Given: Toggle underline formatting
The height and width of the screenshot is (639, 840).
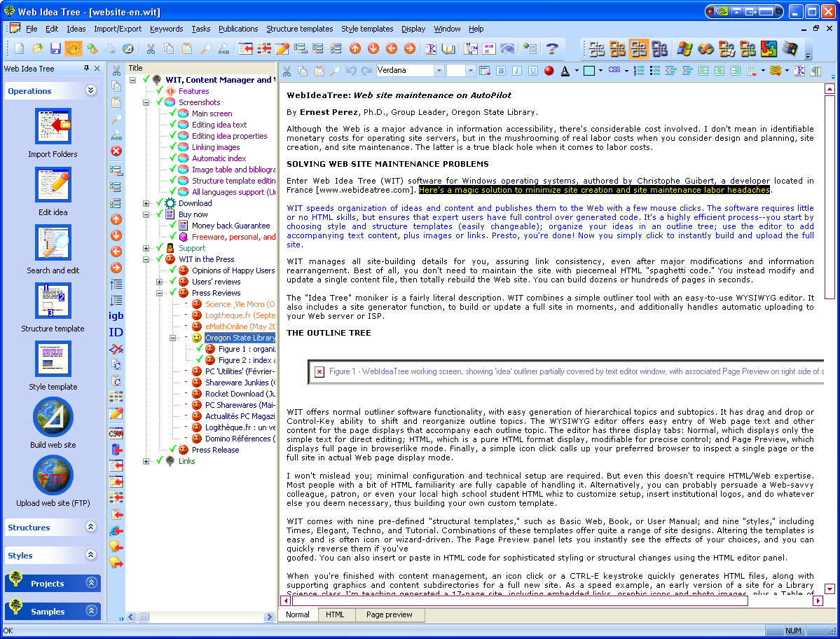Looking at the screenshot, I should coord(533,72).
